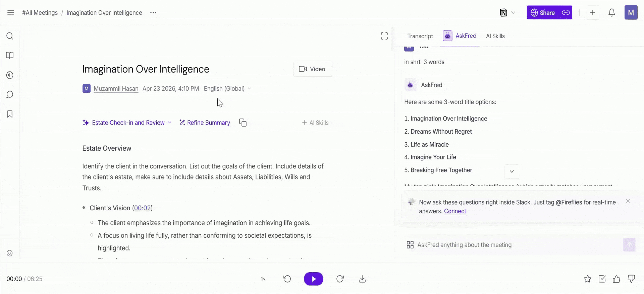Screen dimensions: 644x294
Task: Click the scroll-down chevron in AskFred chat
Action: [512, 171]
